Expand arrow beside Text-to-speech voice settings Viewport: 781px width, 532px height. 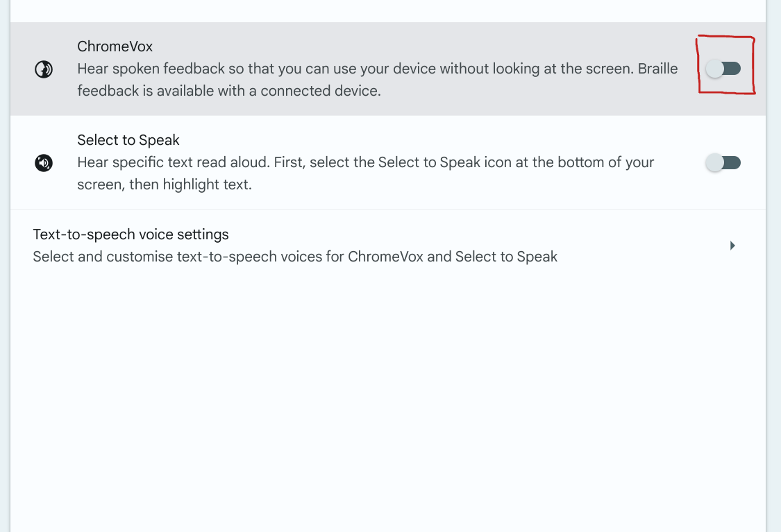pyautogui.click(x=732, y=246)
